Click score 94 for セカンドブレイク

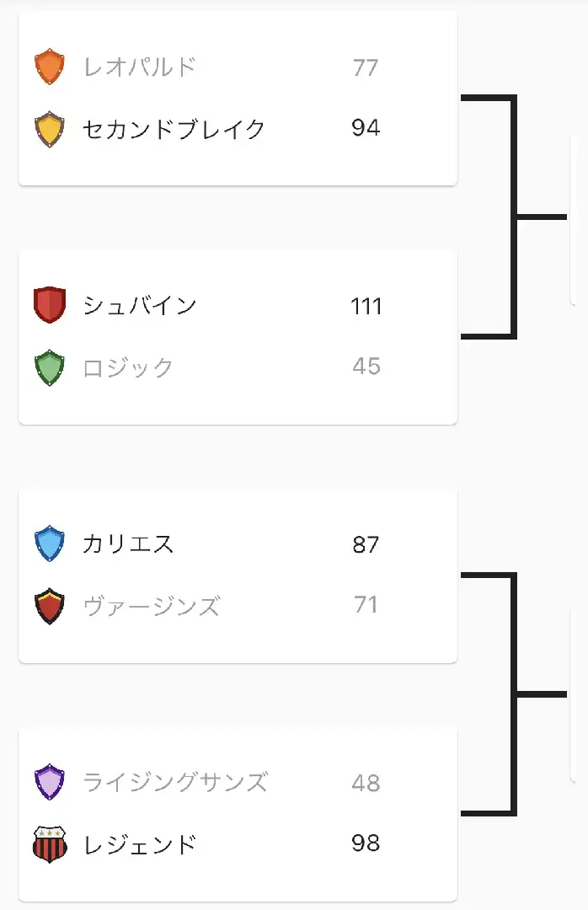click(366, 127)
